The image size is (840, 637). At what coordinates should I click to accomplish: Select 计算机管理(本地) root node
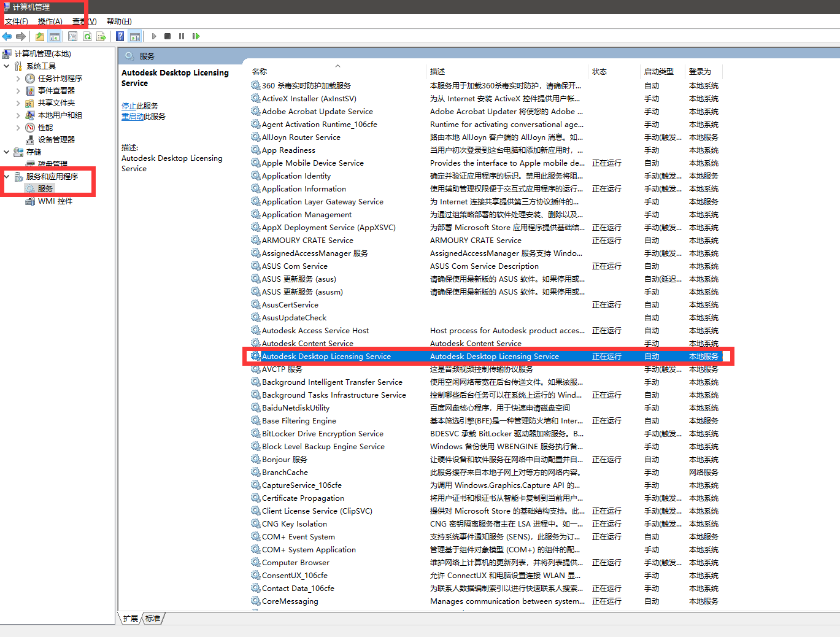pyautogui.click(x=43, y=54)
